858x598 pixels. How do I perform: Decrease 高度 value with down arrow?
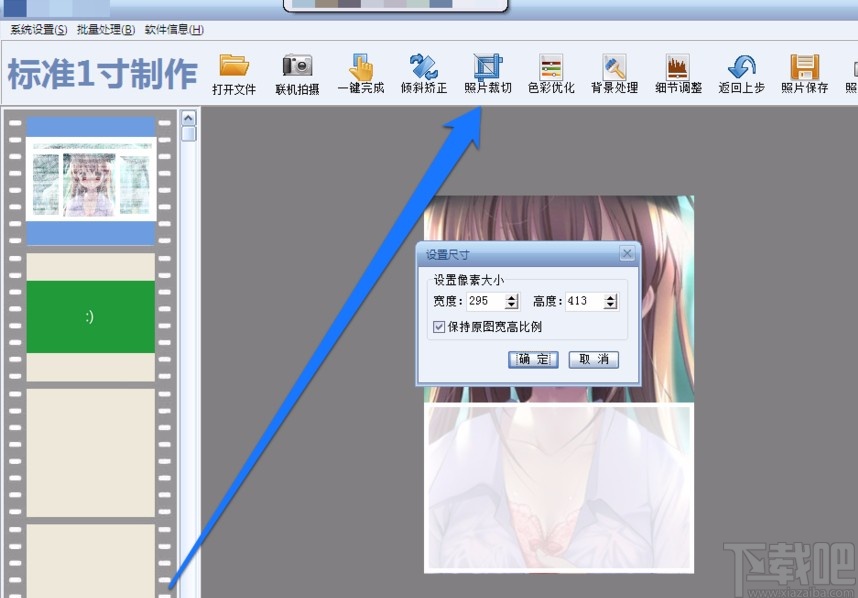(x=611, y=305)
